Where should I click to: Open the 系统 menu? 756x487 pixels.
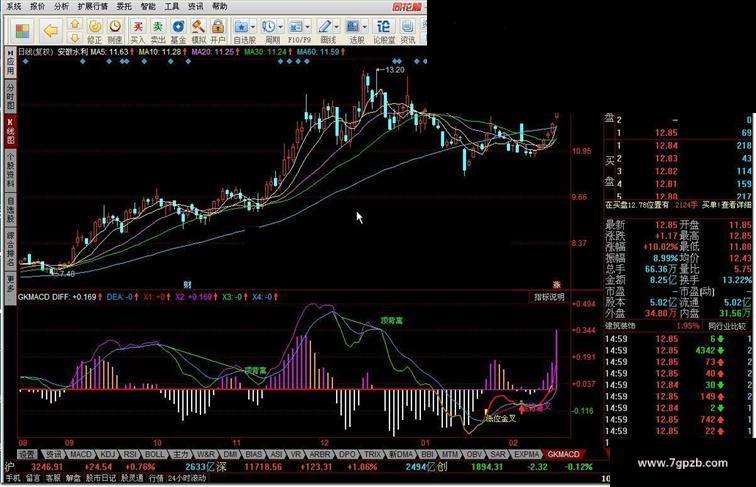(x=14, y=6)
